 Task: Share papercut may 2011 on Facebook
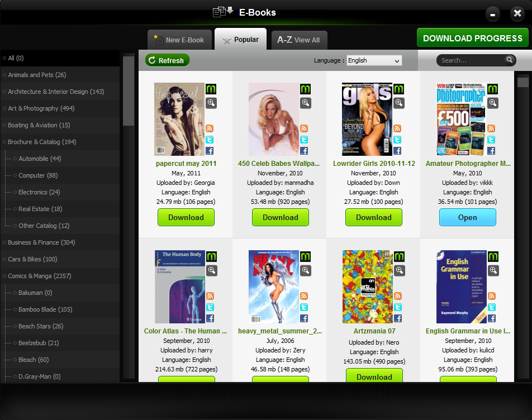pyautogui.click(x=210, y=151)
